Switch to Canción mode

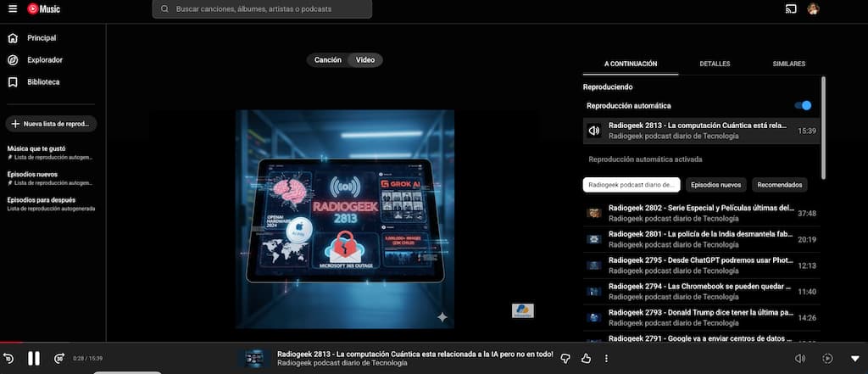328,60
